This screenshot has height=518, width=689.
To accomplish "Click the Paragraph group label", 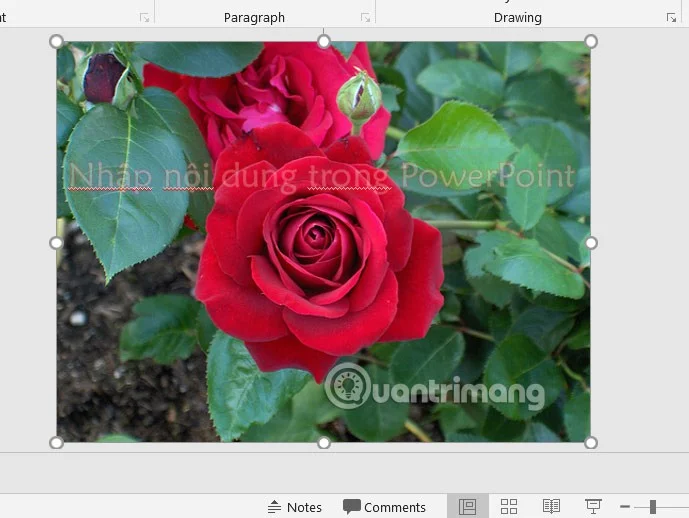I will 254,18.
